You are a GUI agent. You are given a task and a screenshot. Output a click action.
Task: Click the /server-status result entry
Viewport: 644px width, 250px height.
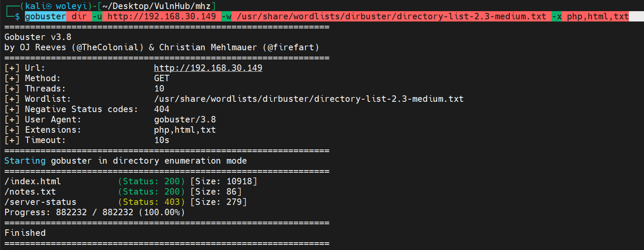[40, 202]
